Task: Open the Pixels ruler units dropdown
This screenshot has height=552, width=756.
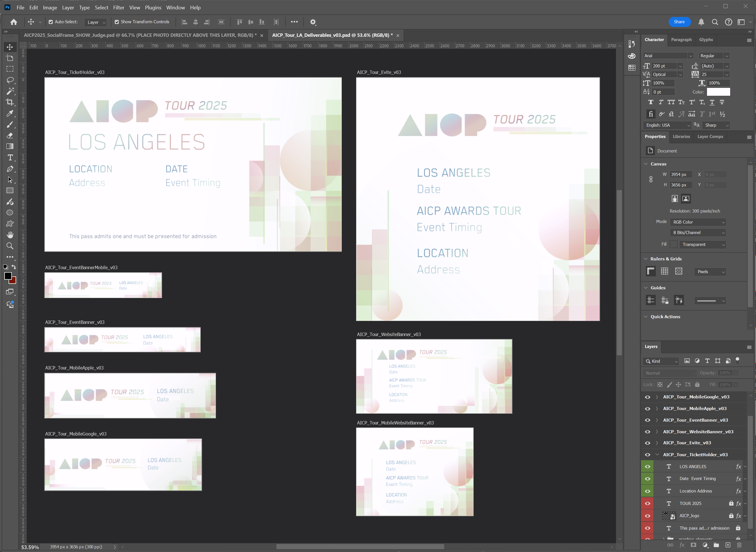Action: [710, 272]
